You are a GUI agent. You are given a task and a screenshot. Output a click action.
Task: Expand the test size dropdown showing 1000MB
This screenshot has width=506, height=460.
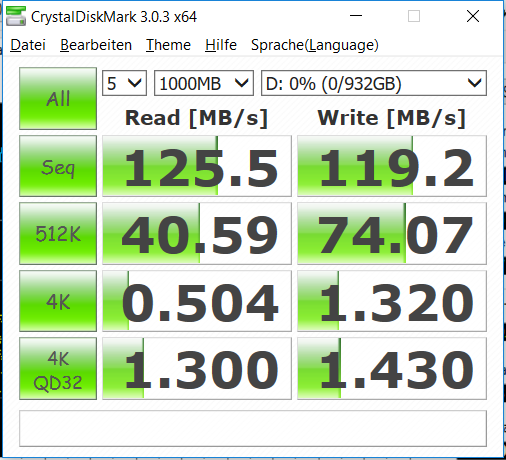pyautogui.click(x=204, y=83)
